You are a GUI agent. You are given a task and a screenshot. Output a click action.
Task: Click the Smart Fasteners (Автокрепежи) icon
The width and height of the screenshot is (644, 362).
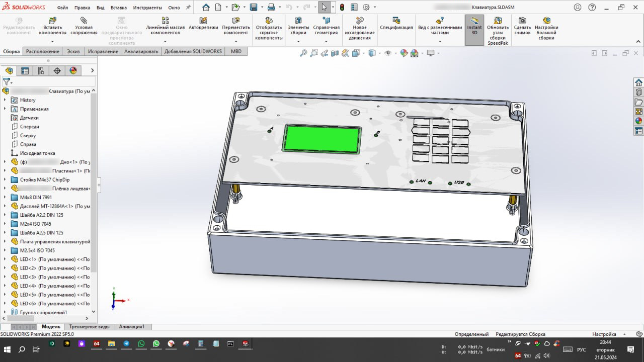pos(203,21)
